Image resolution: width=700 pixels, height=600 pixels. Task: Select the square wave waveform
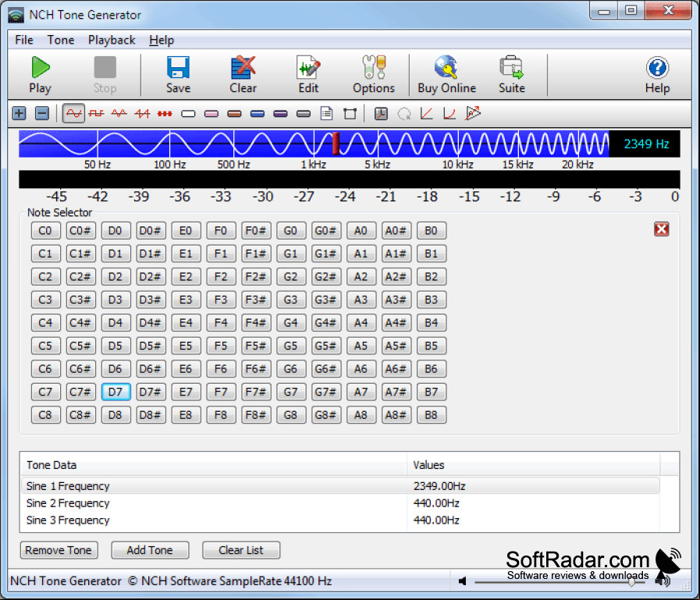(96, 113)
